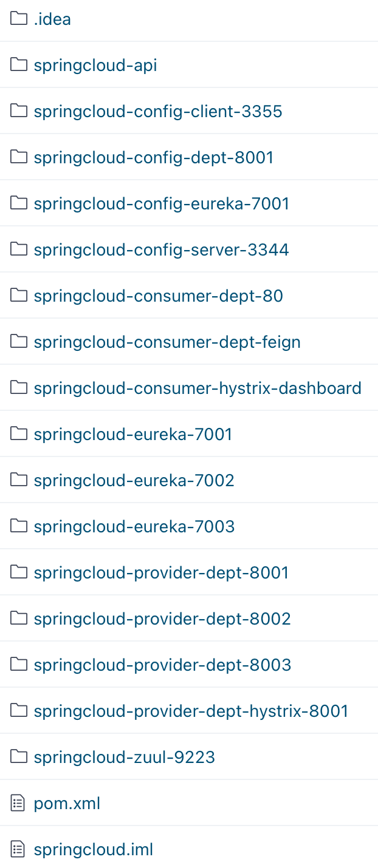The image size is (378, 868).
Task: Click folder icon for springcloud-zuul-9223
Action: point(19,757)
